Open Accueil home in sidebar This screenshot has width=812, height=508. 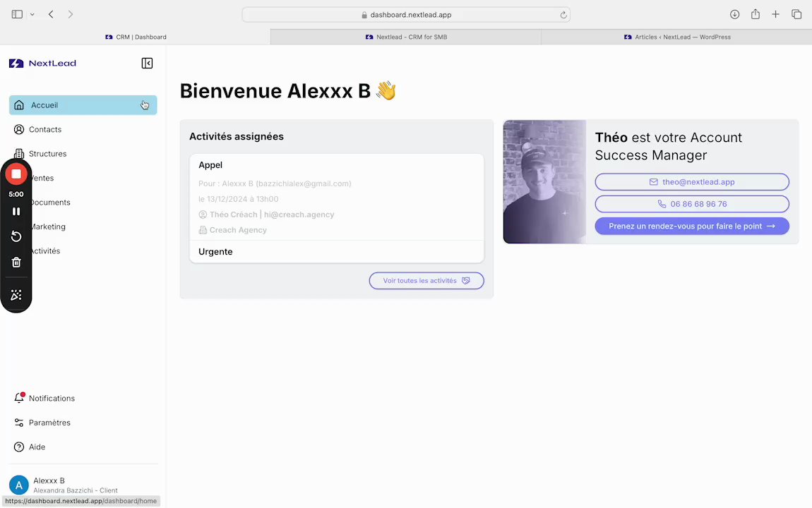coord(83,105)
